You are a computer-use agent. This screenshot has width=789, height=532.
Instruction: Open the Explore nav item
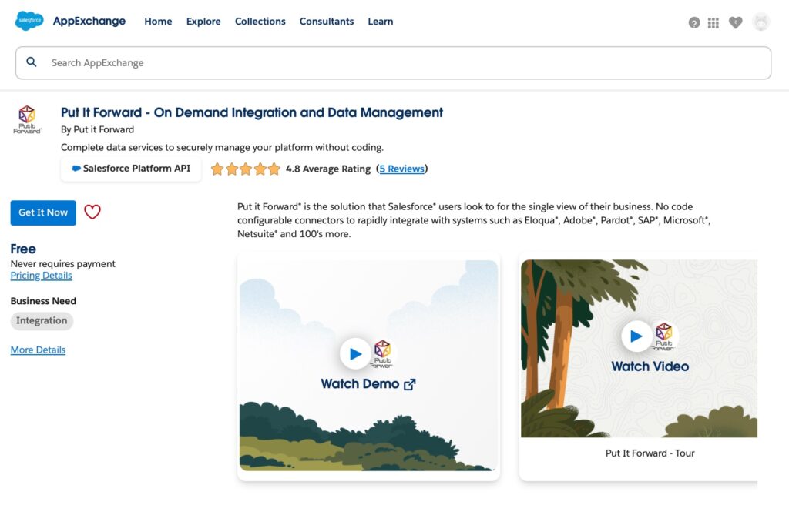(203, 21)
